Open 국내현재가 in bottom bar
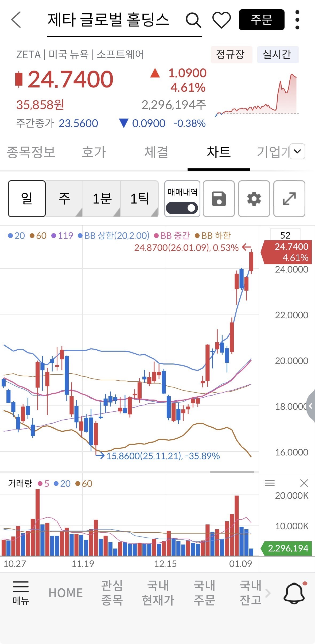Screen dimensions: 315x644 (x=158, y=593)
